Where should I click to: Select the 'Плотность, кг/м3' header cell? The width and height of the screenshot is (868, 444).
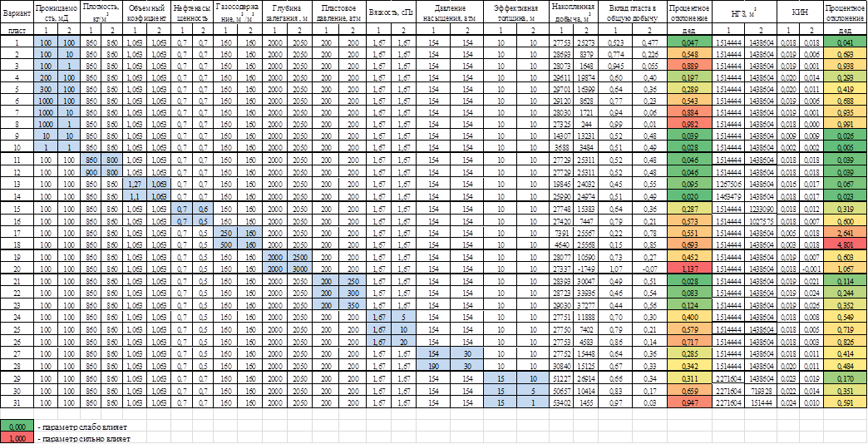(101, 12)
